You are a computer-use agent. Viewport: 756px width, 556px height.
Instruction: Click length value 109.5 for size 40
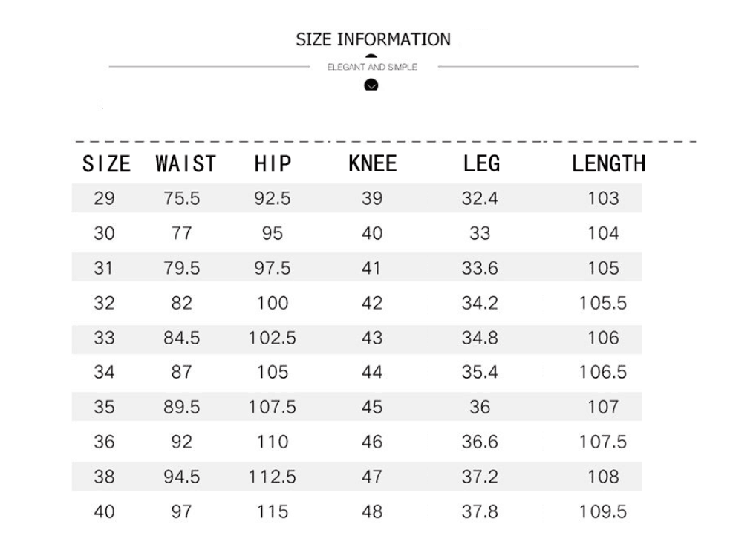603,511
